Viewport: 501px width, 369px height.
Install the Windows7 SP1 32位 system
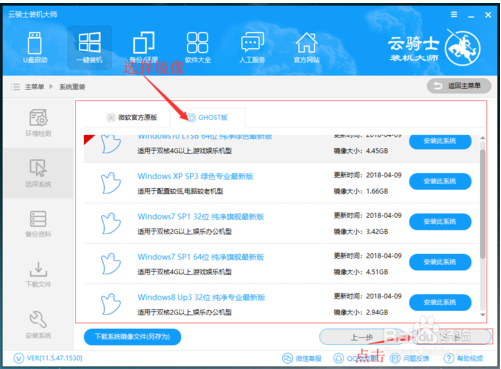[440, 222]
